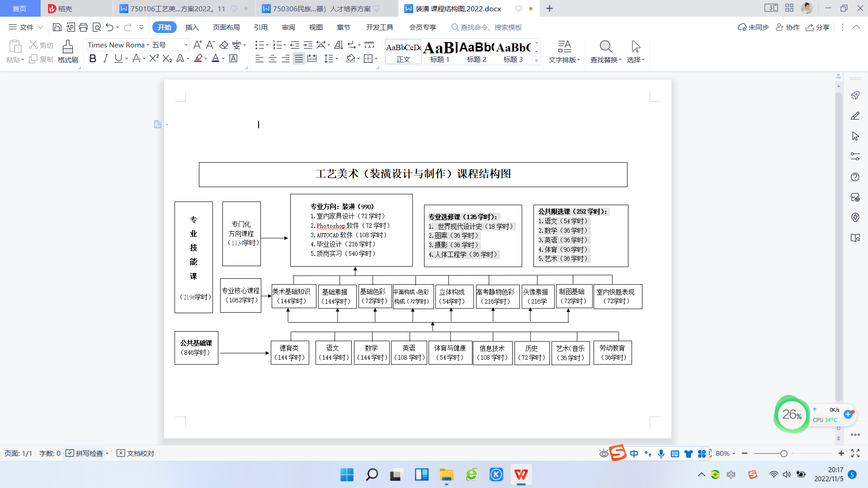Expand the File menu dropdown arrow
Screen dimensions: 868x488
point(41,27)
